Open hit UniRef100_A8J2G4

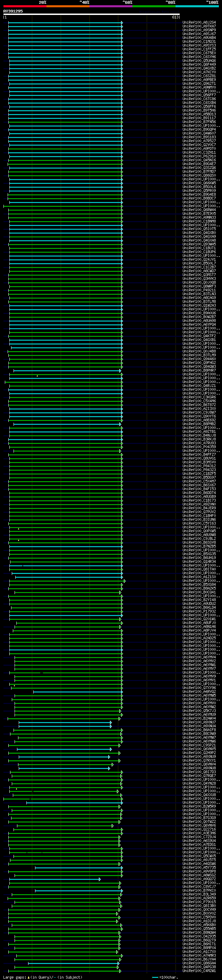[199, 23]
